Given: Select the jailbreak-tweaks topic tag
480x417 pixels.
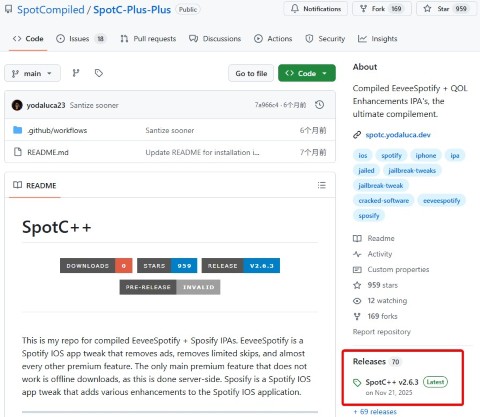Looking at the screenshot, I should pyautogui.click(x=412, y=170).
